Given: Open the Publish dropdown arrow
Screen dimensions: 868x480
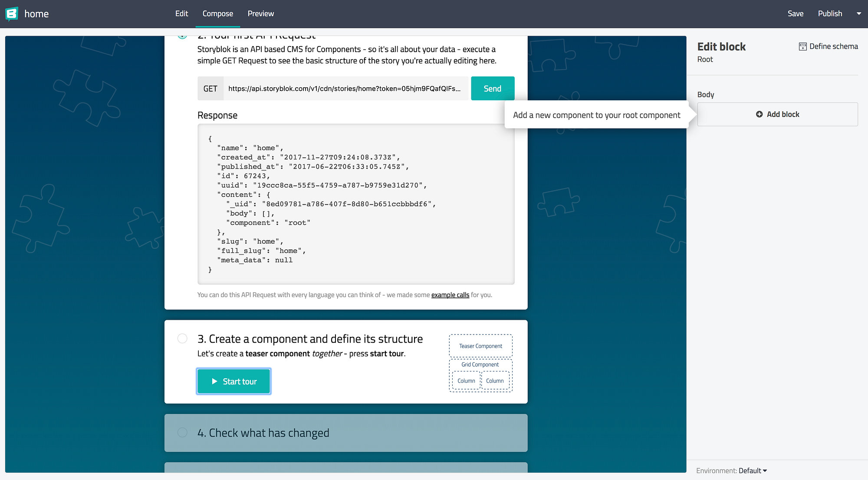Looking at the screenshot, I should (x=858, y=13).
